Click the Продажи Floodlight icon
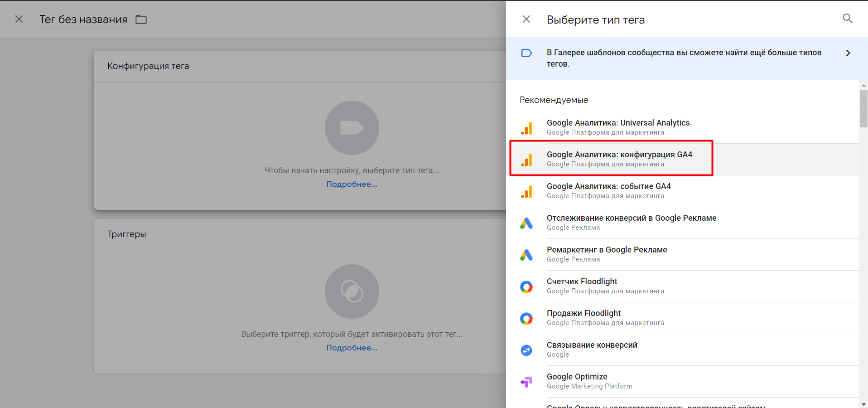This screenshot has height=408, width=868. (526, 319)
